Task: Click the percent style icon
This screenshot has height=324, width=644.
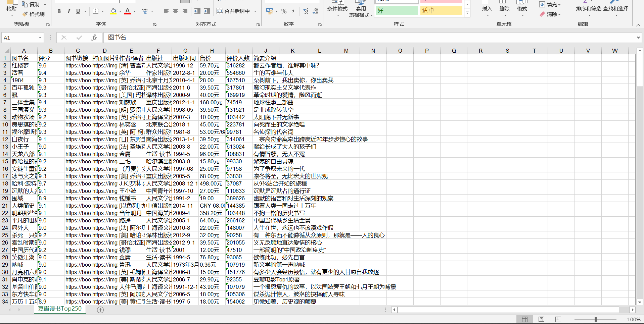Action: coord(284,11)
